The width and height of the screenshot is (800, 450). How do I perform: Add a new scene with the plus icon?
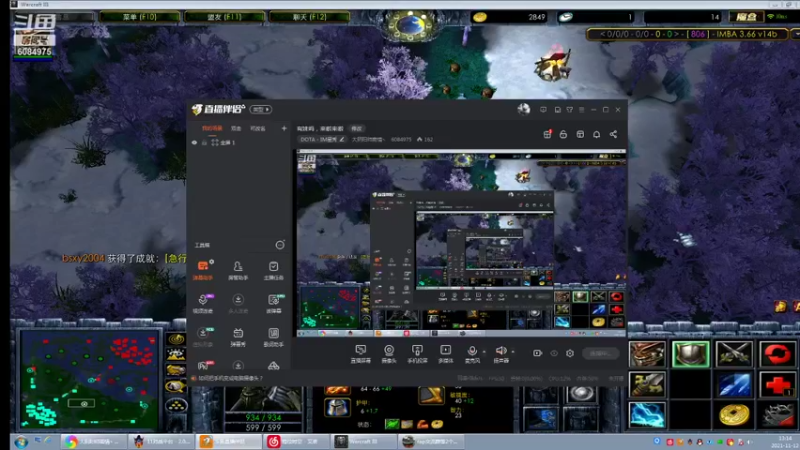[284, 129]
